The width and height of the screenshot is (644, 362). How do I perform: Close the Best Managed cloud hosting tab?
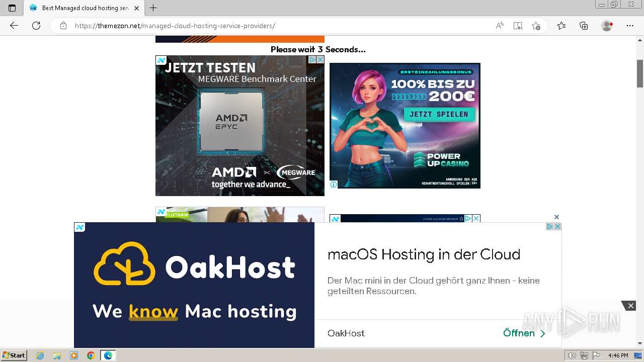(x=136, y=8)
